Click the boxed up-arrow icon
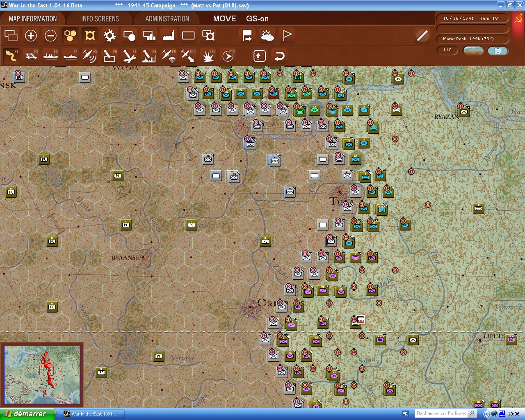This screenshot has width=525, height=420. pyautogui.click(x=259, y=56)
